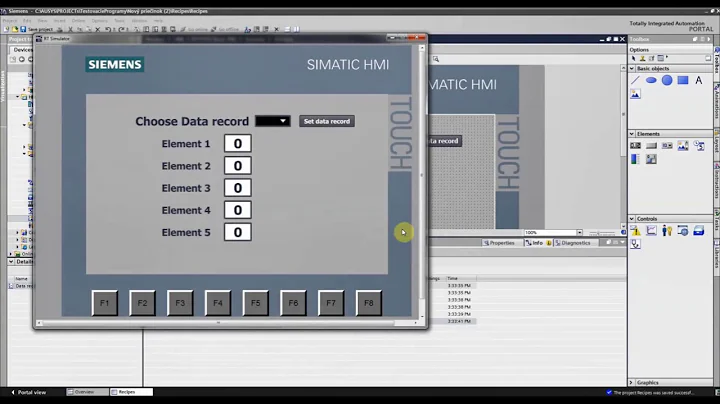720x404 pixels.
Task: Select the Circle tool in Basic objects
Action: 667,80
